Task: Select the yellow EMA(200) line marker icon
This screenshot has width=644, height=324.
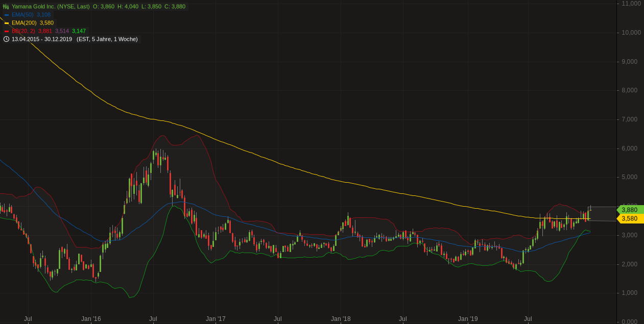Action: (x=7, y=23)
